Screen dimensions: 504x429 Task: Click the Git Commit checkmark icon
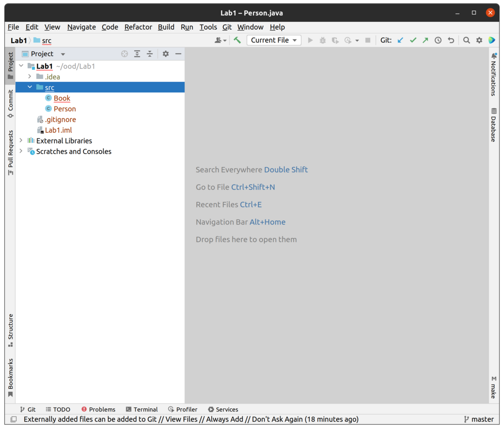pos(413,40)
